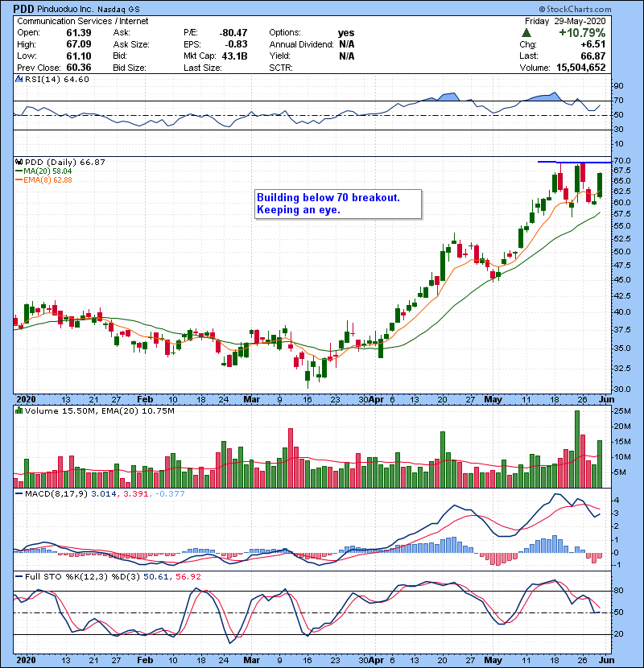Viewport: 644px width, 668px height.
Task: Click the Ask Size label
Action: [x=131, y=44]
